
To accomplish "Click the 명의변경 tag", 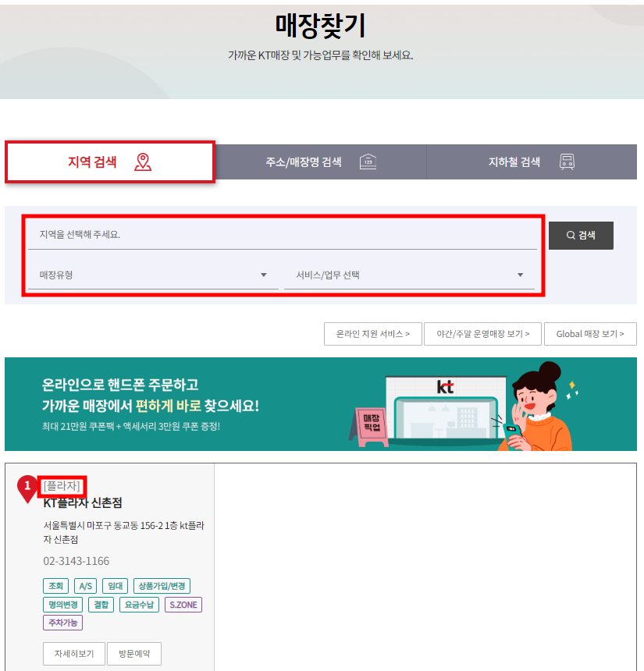I will pos(63,605).
